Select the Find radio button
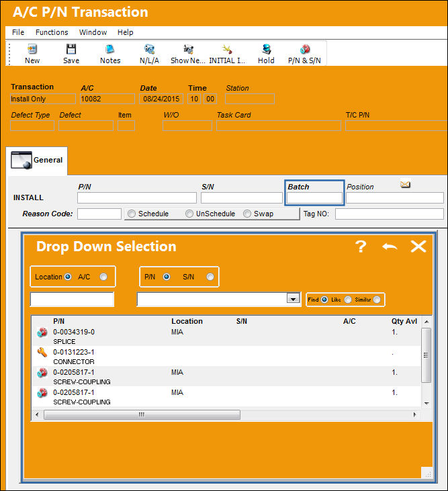Screen dimensions: 448x491 coord(324,300)
